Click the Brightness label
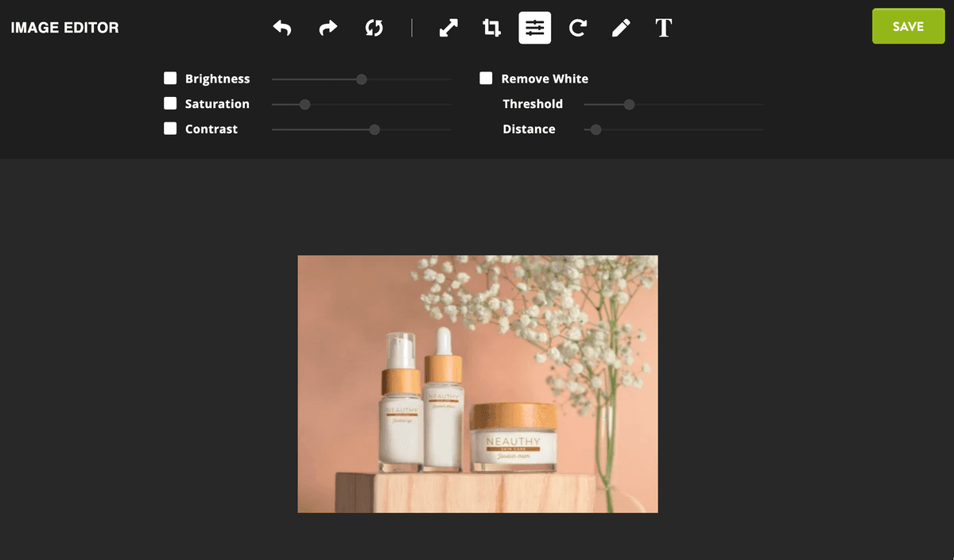Viewport: 954px width, 560px height. coord(218,79)
